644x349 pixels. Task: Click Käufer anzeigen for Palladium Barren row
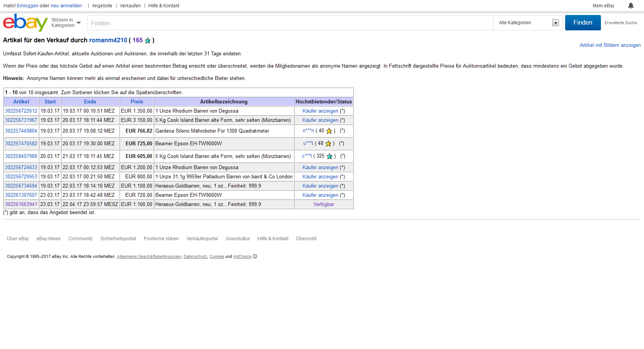pos(320,177)
